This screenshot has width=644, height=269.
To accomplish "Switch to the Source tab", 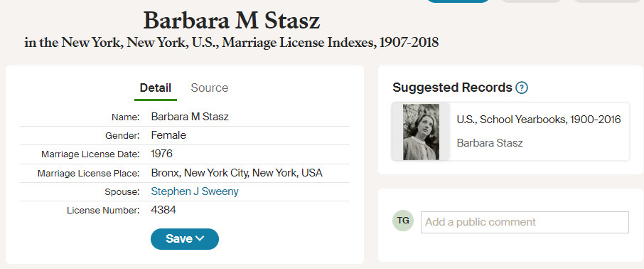I will click(210, 88).
